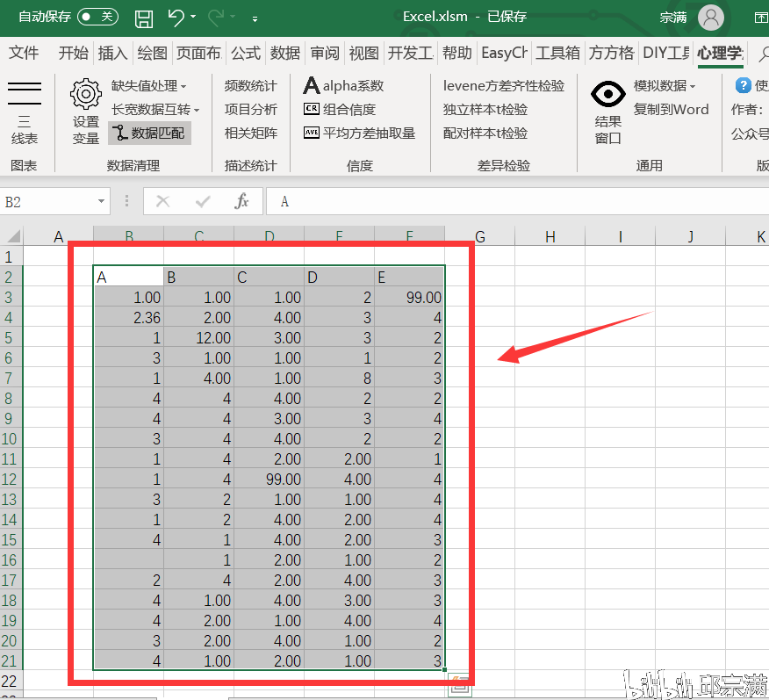The height and width of the screenshot is (700, 769).
Task: Click the cancel entry X icon
Action: (162, 201)
